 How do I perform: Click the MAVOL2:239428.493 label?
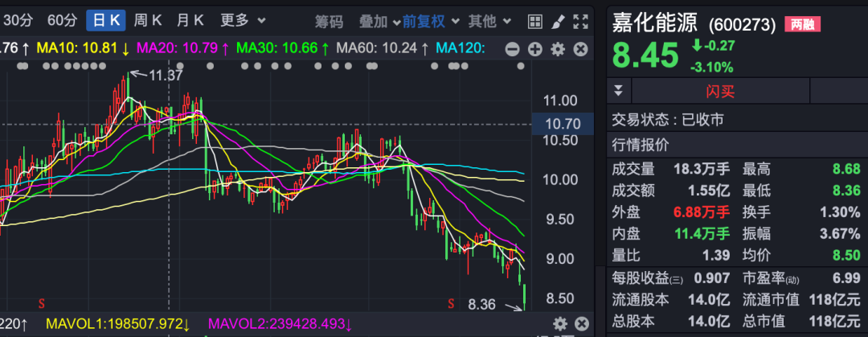click(281, 323)
